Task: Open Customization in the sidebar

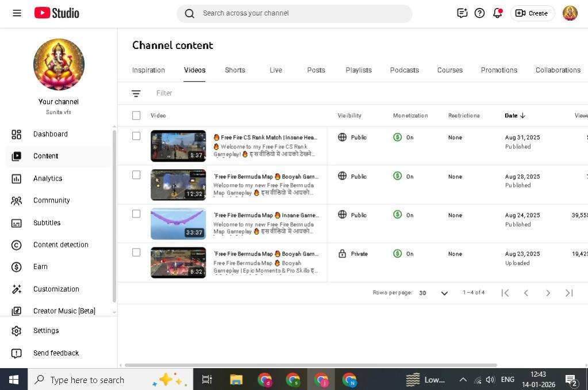Action: pyautogui.click(x=56, y=289)
